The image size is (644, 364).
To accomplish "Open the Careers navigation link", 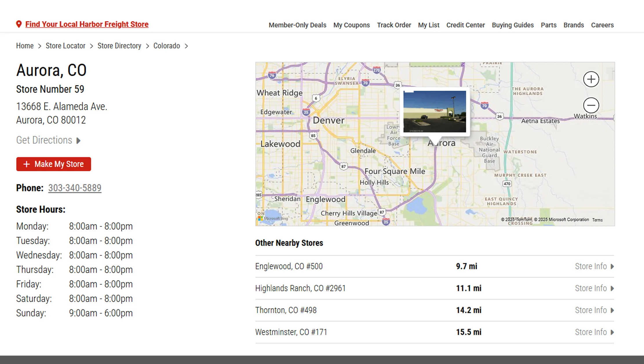I will pyautogui.click(x=602, y=25).
